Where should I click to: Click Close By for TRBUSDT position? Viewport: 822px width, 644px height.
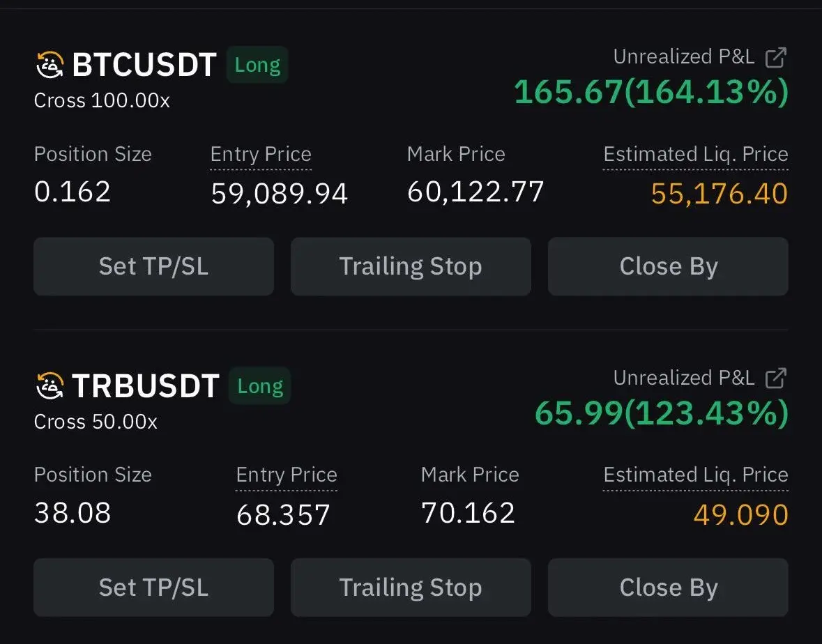(668, 588)
